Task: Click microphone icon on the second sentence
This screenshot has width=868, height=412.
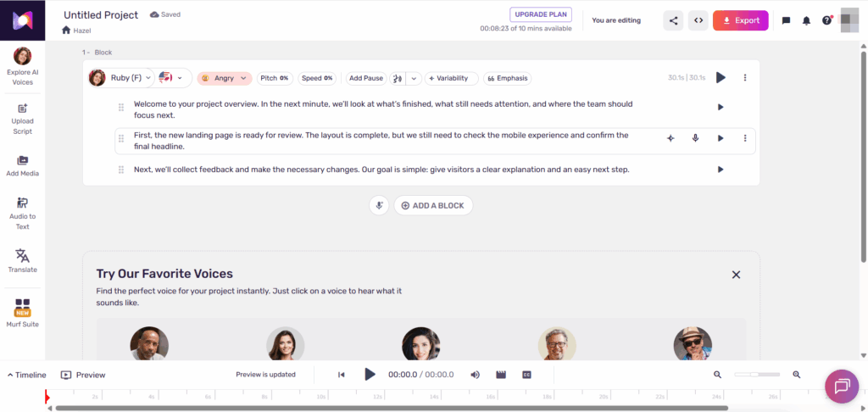Action: point(695,138)
